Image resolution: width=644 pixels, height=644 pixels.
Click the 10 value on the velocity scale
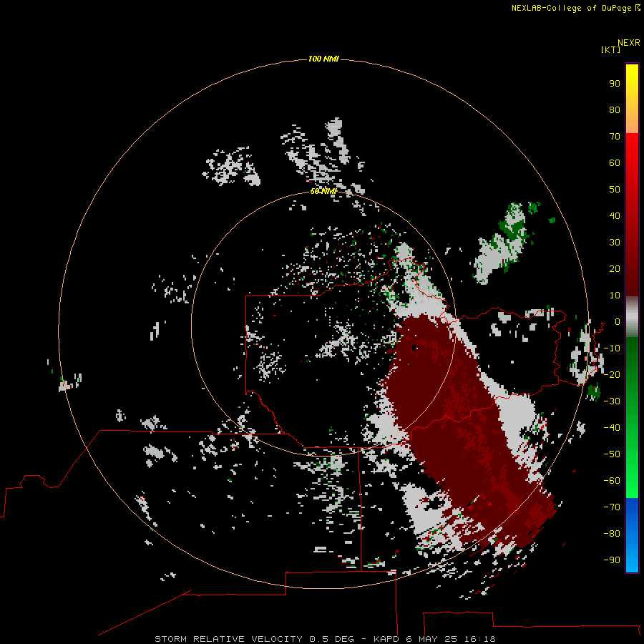(x=615, y=296)
